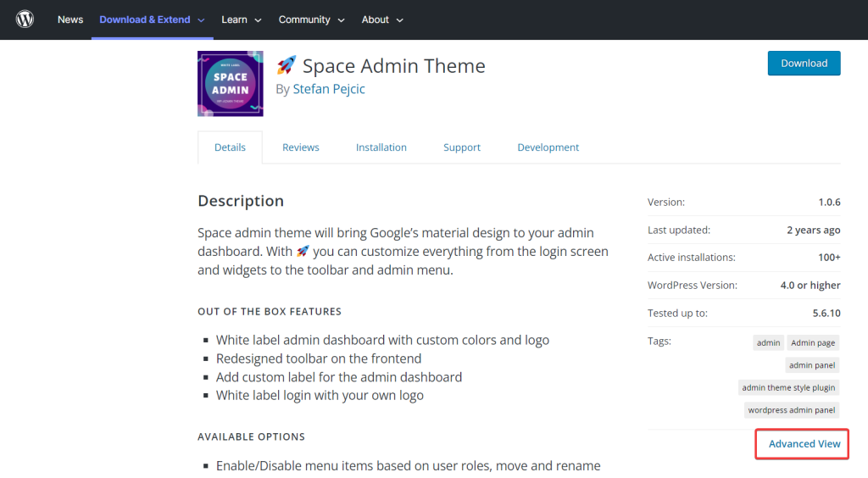Click 'Redesigned toolbar on the frontend' bullet
868x478 pixels.
click(319, 358)
